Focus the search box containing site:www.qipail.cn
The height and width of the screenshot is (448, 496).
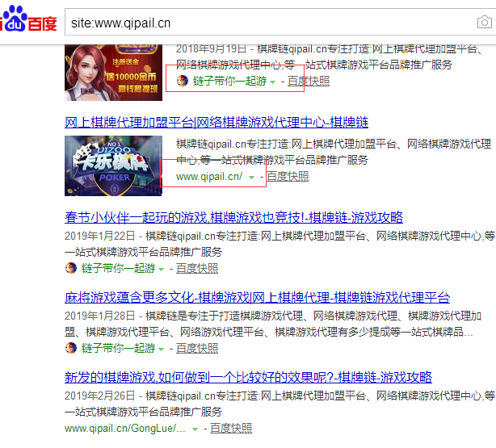[x=280, y=22]
